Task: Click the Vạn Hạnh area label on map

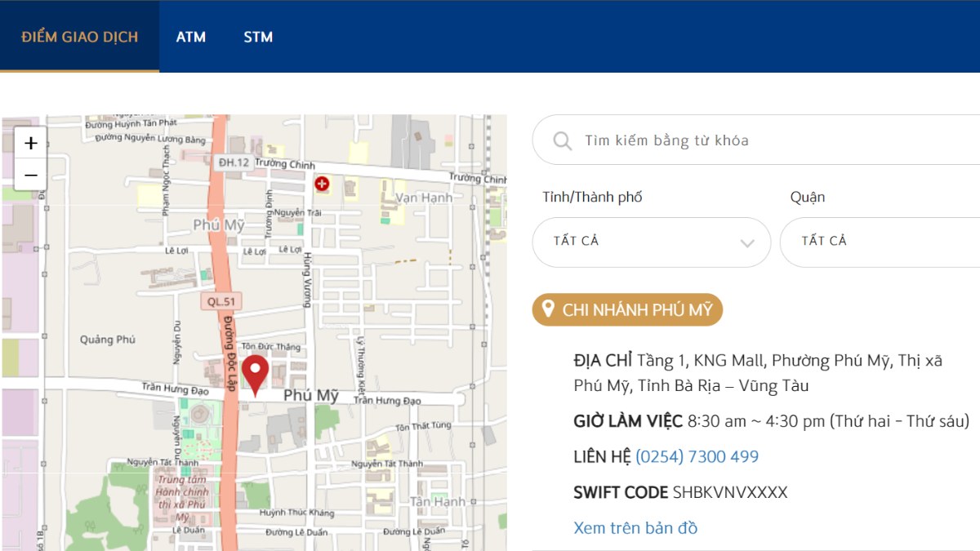Action: point(424,198)
